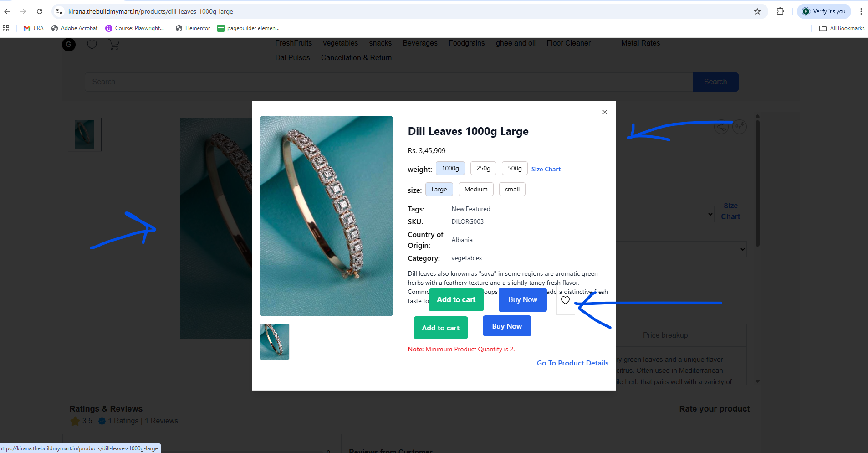Select the 250g weight option
The height and width of the screenshot is (453, 868).
point(483,169)
